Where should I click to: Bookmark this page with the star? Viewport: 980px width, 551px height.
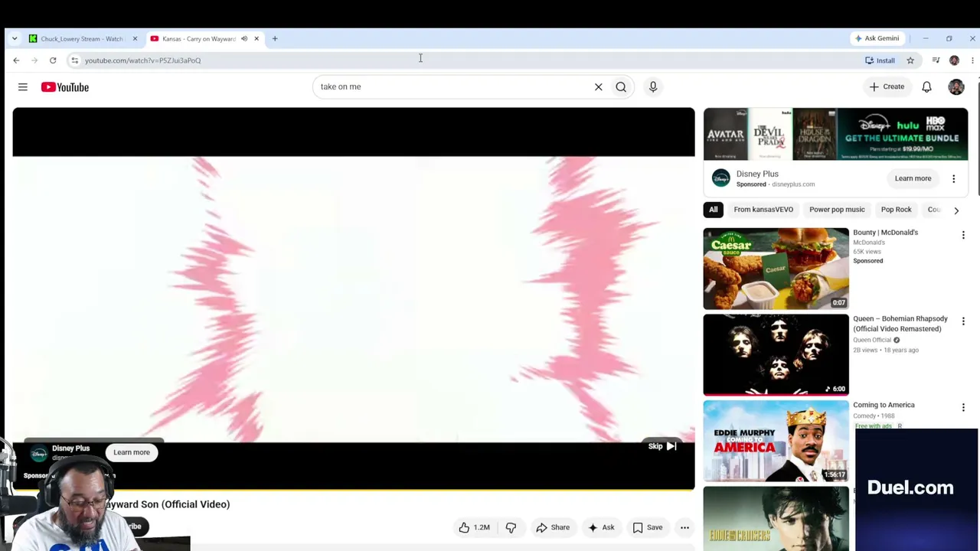pos(910,60)
